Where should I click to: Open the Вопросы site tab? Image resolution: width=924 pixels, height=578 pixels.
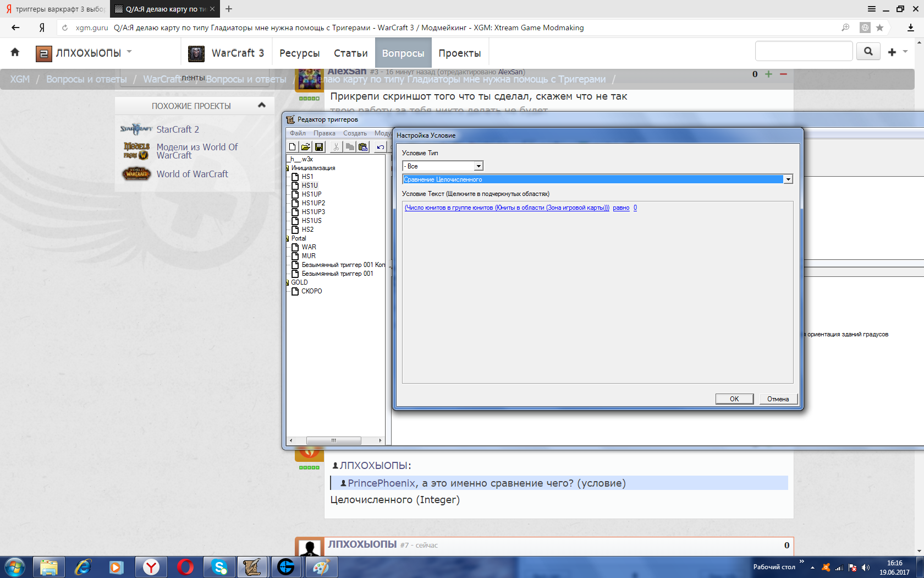403,53
